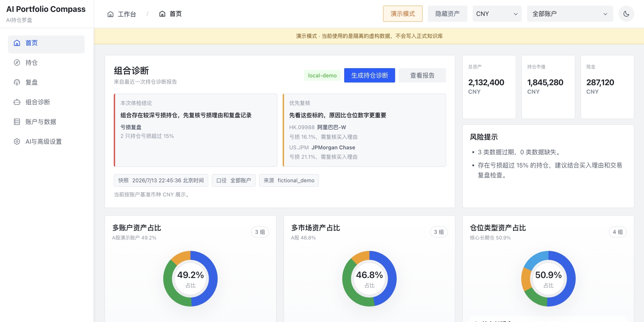Image resolution: width=644 pixels, height=322 pixels.
Task: Open the CNY currency dropdown
Action: (x=497, y=14)
